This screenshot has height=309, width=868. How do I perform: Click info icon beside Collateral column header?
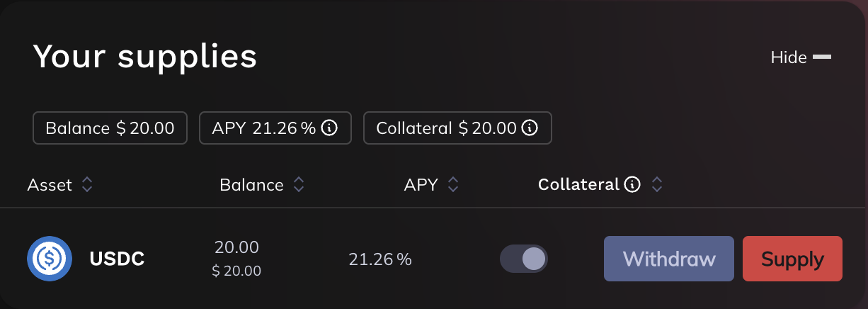(x=632, y=185)
